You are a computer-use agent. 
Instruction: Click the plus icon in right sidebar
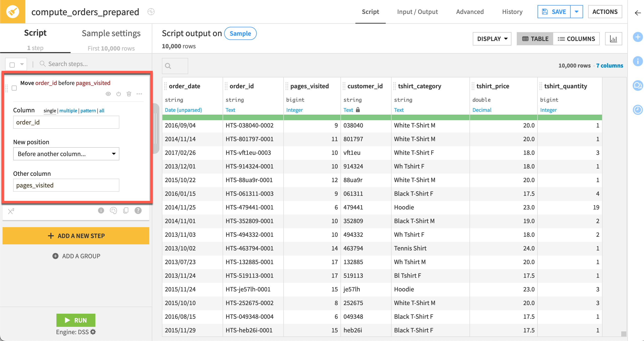point(638,37)
